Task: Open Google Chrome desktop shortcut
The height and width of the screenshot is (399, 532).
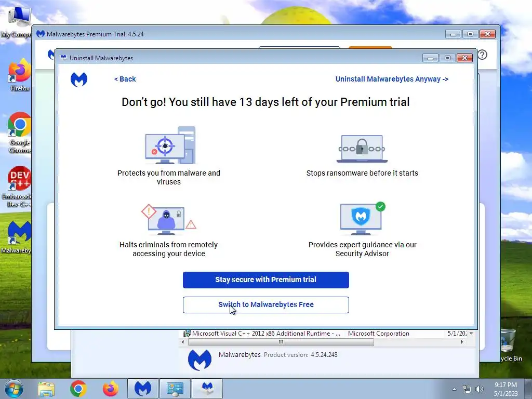Action: point(20,132)
